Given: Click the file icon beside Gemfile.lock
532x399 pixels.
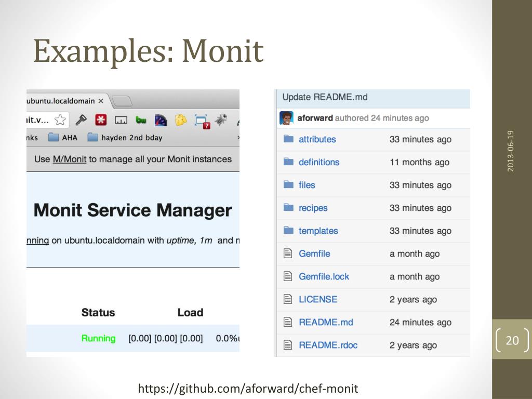Looking at the screenshot, I should [288, 276].
